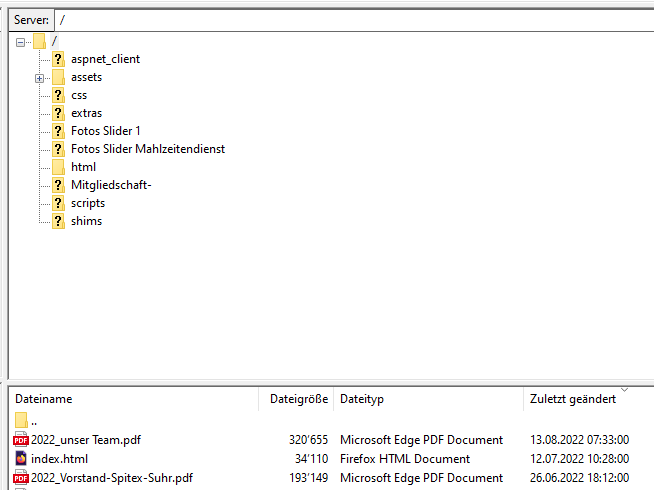Click the root folder icon in tree
This screenshot has height=490, width=654.
coord(39,41)
